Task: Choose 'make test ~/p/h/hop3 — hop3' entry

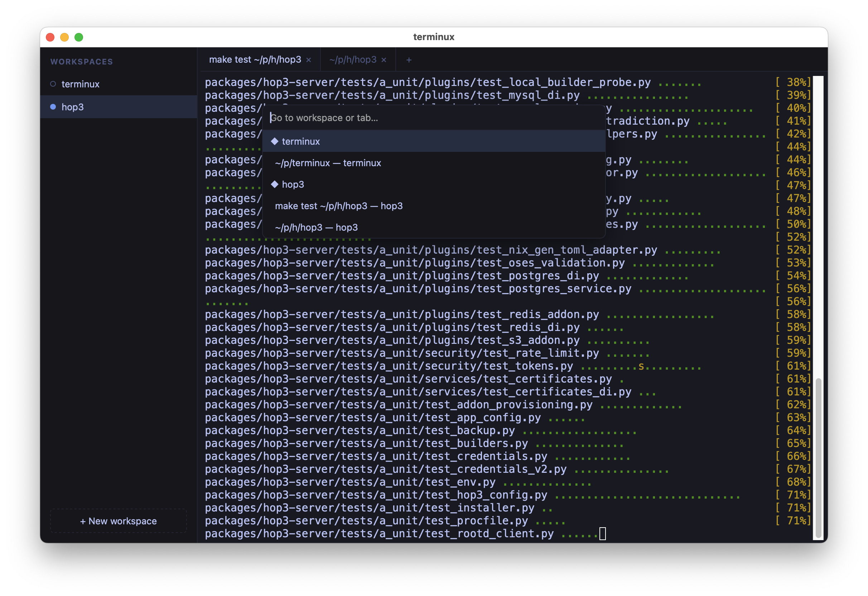Action: coord(434,206)
